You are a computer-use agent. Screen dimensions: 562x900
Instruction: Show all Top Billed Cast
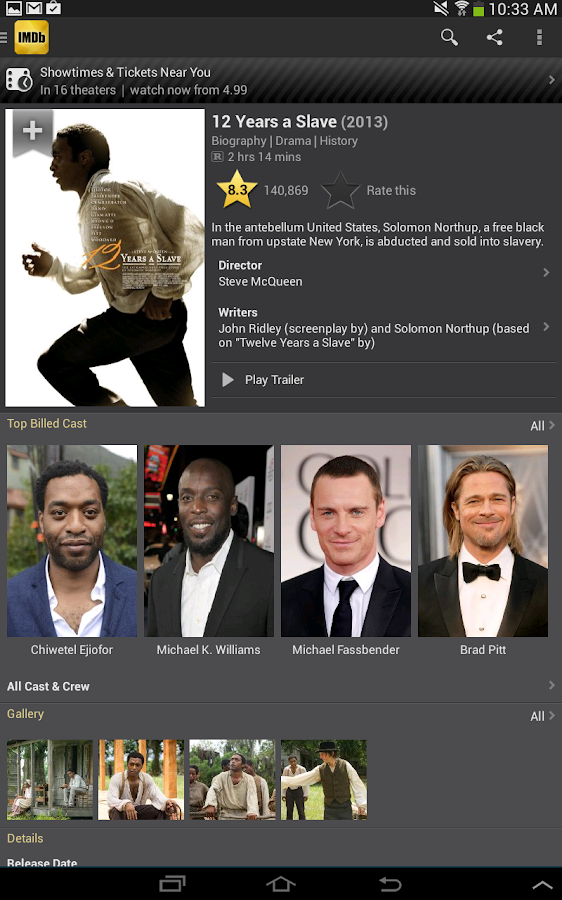[x=542, y=425]
